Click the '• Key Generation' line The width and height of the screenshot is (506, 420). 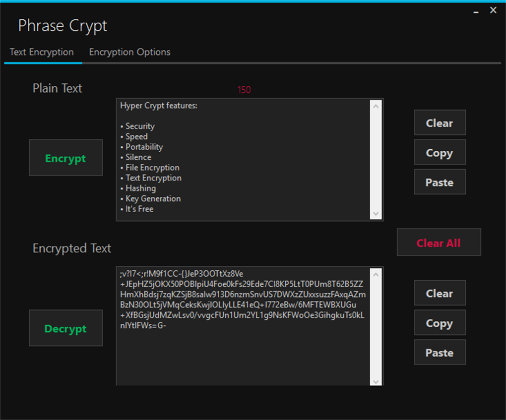[x=150, y=198]
